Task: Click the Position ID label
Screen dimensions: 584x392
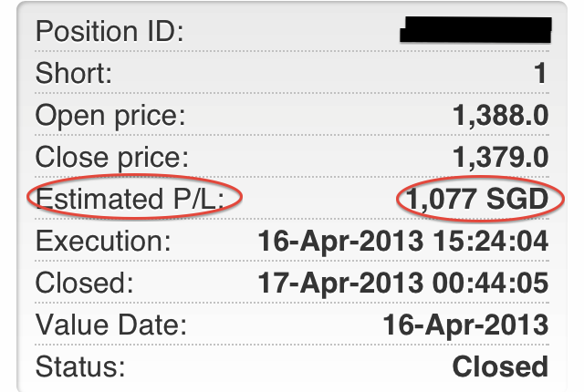Action: (109, 33)
